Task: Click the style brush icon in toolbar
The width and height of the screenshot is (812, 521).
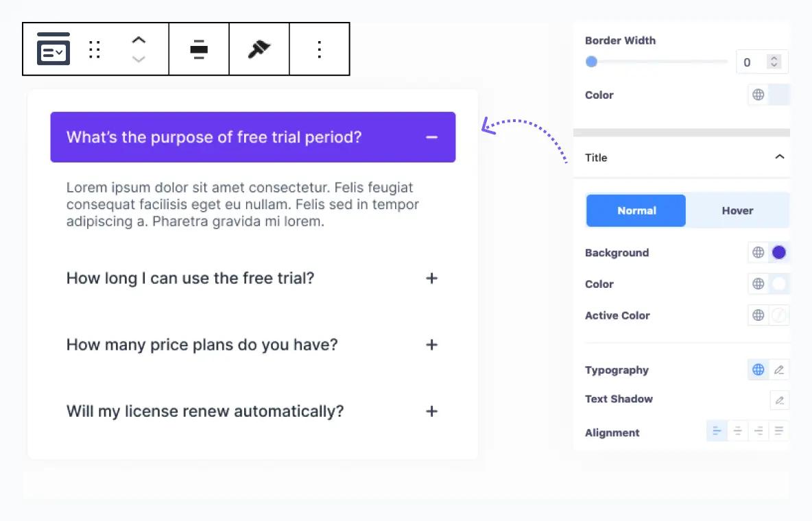Action: point(259,49)
